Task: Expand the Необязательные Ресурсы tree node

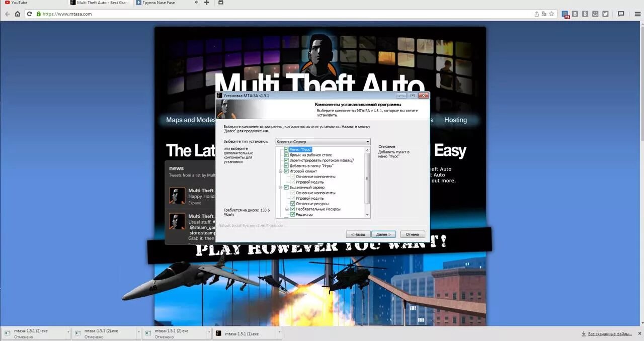Action: click(287, 209)
